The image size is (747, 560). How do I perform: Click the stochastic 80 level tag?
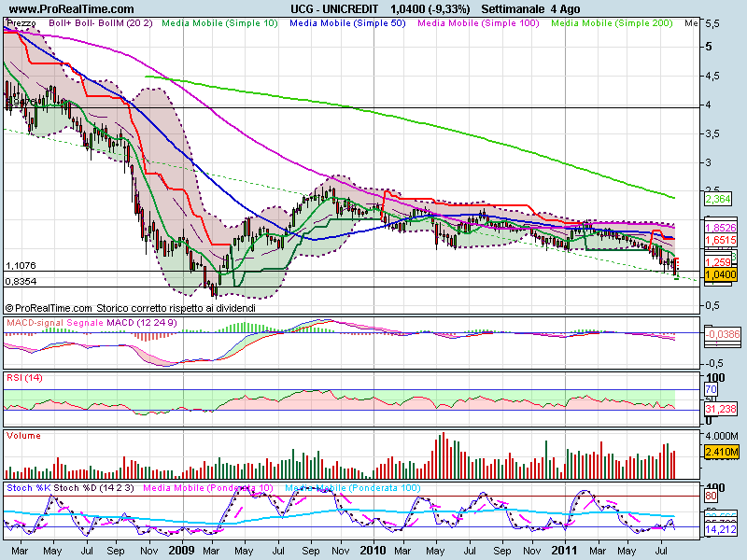[x=711, y=496]
